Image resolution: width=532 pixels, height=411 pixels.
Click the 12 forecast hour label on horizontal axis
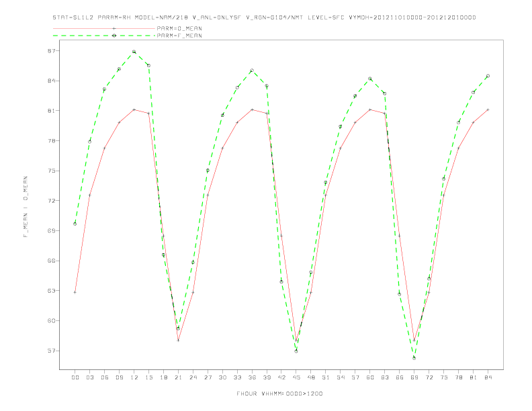(x=134, y=377)
